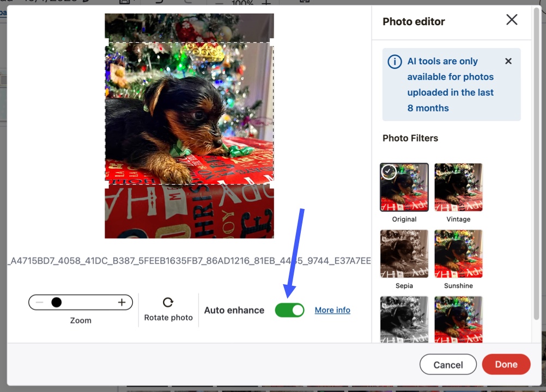This screenshot has height=392, width=546.
Task: Click the zoom in plus button
Action: (122, 302)
